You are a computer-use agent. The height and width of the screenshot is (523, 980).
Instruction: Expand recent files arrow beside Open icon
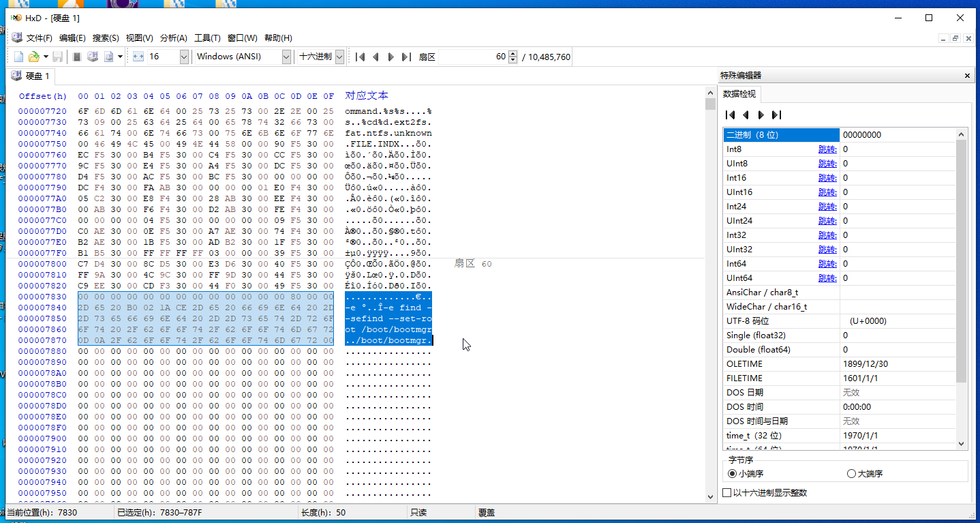(46, 57)
